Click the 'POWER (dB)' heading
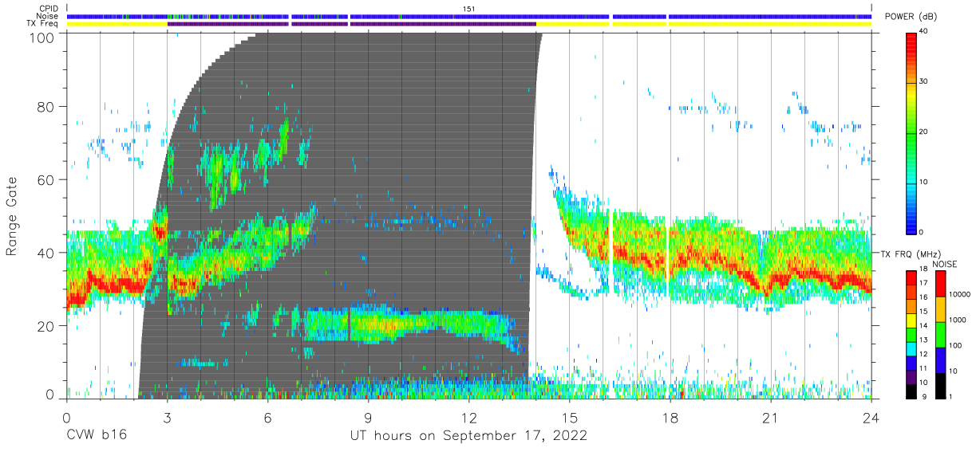The width and height of the screenshot is (980, 452). click(911, 17)
